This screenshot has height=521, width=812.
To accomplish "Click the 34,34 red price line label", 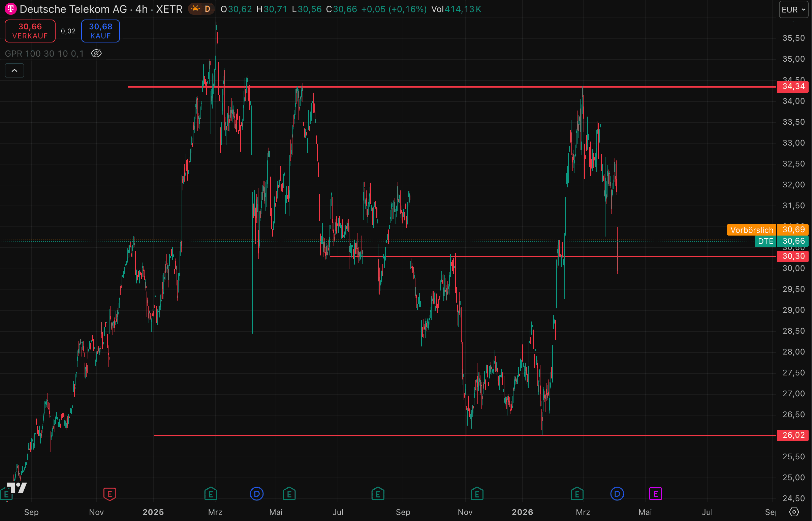I will coord(793,87).
